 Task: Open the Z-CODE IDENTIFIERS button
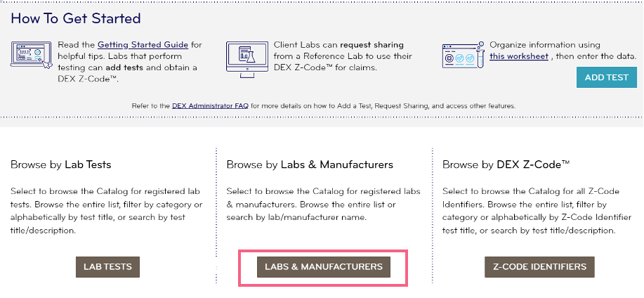click(x=539, y=267)
